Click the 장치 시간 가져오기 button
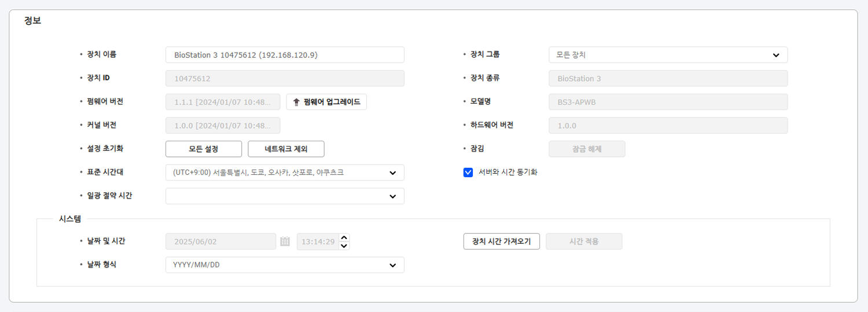 501,241
